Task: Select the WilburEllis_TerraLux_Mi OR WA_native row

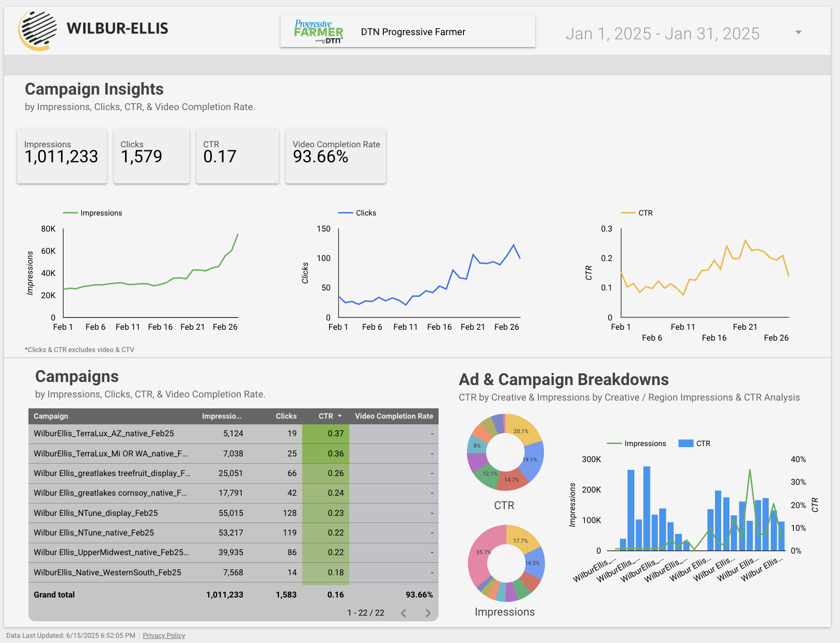Action: pos(234,453)
